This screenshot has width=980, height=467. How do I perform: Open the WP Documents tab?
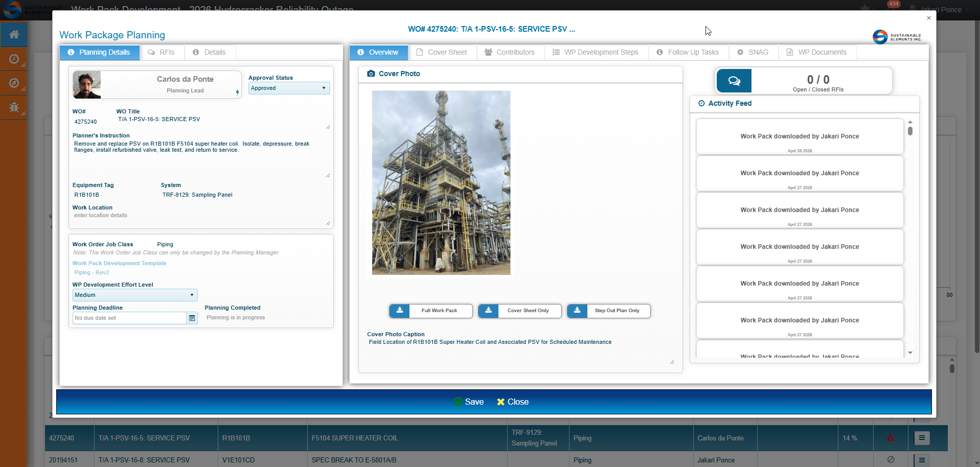click(816, 52)
